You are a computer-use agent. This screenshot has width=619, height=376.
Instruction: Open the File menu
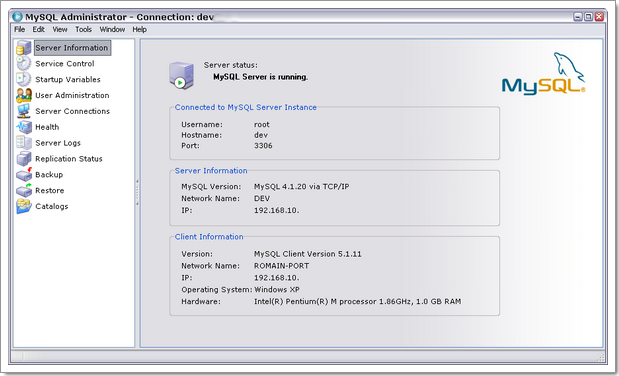point(19,30)
